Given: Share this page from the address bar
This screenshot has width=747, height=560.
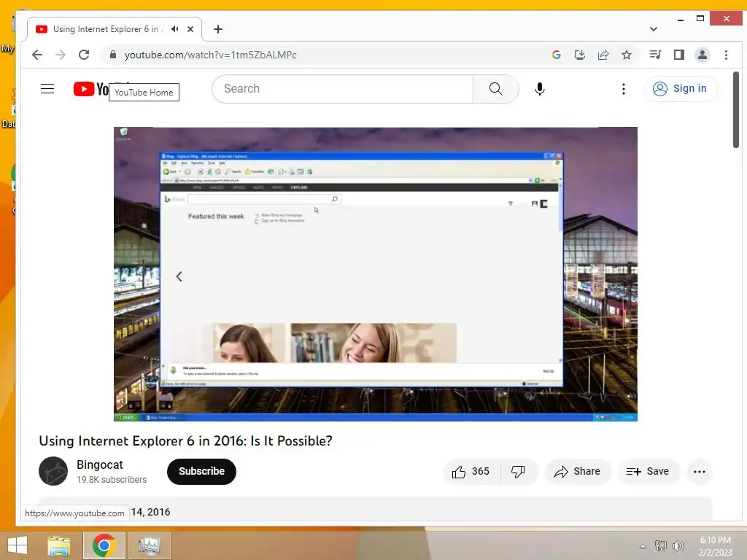Looking at the screenshot, I should tap(603, 55).
